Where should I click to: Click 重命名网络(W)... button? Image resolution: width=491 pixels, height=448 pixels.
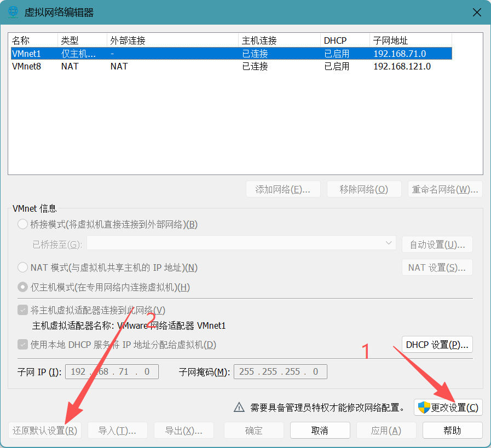(445, 189)
